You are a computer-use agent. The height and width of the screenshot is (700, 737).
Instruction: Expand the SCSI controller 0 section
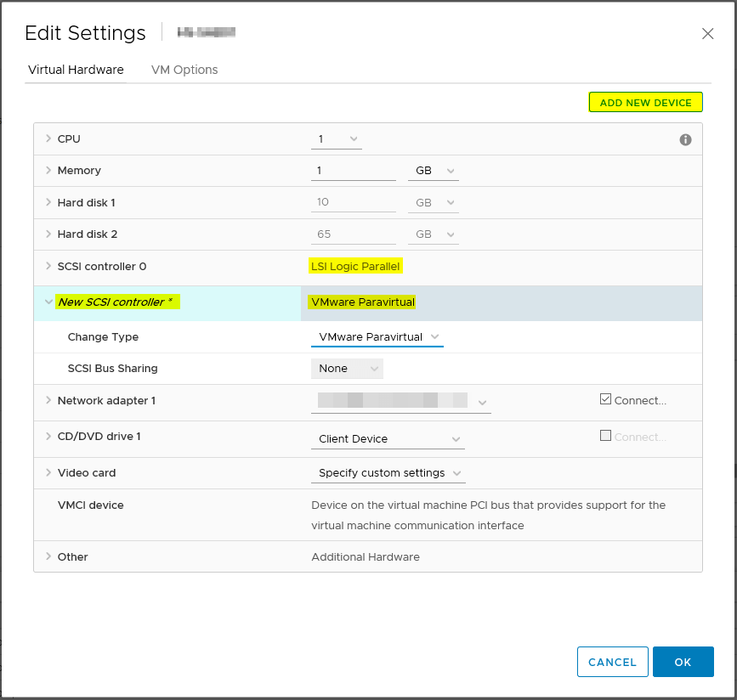click(48, 266)
